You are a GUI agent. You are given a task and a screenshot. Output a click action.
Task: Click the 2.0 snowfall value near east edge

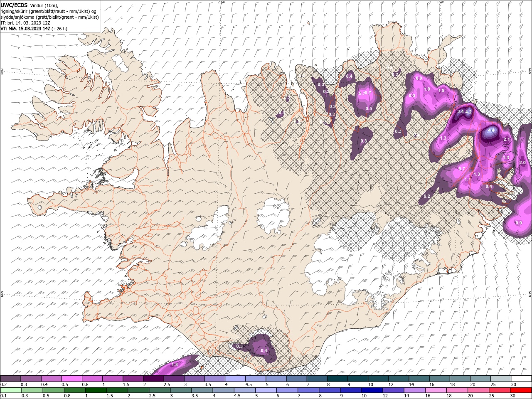point(522,163)
